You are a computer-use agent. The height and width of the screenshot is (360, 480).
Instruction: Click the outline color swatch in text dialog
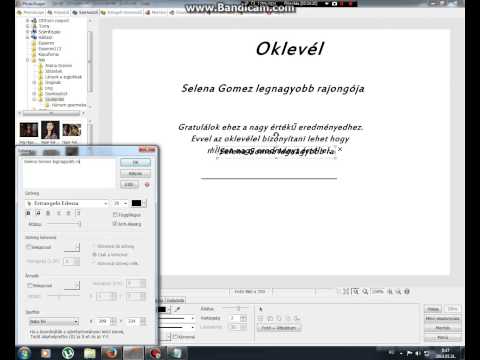(72, 247)
